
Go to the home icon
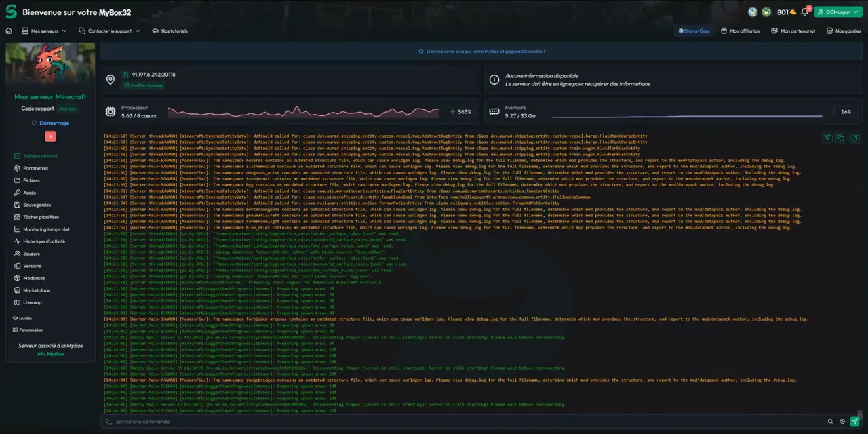[x=9, y=31]
